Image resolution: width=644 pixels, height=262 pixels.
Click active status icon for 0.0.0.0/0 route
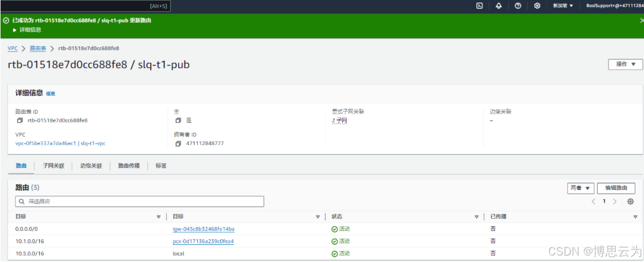click(x=335, y=229)
